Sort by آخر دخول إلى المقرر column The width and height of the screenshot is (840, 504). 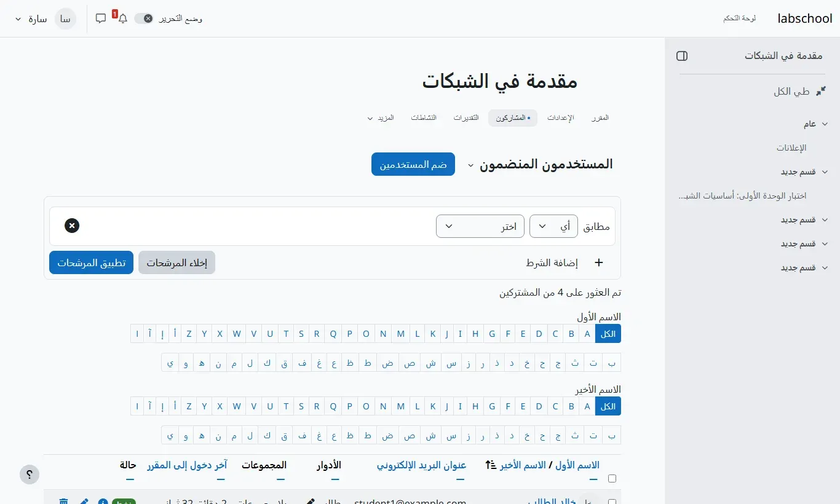pyautogui.click(x=187, y=465)
